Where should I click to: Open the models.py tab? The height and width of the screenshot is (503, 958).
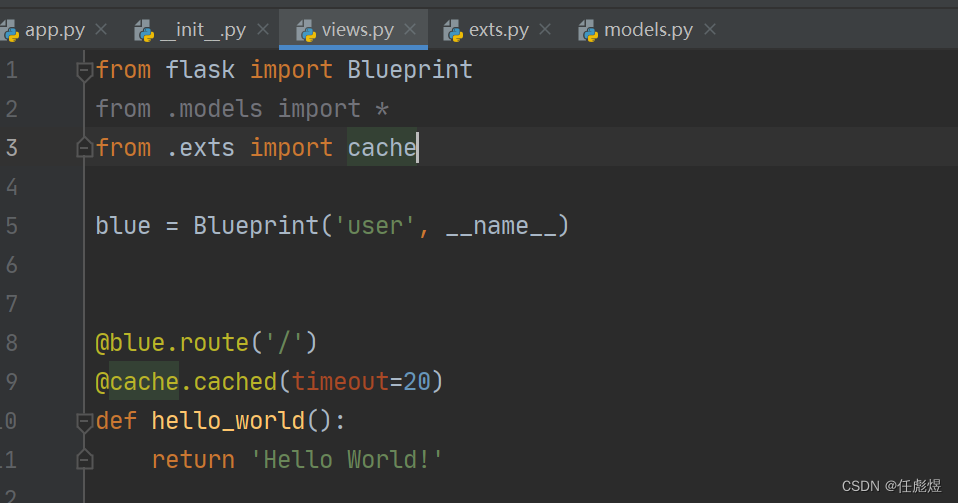click(x=648, y=29)
